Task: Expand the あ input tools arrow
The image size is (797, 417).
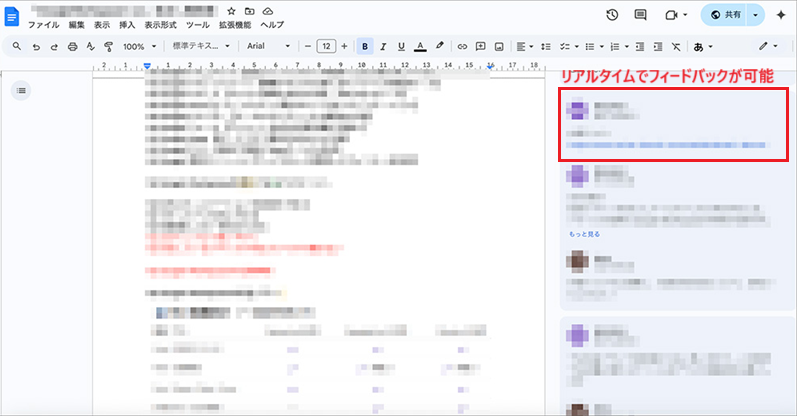Action: (710, 46)
